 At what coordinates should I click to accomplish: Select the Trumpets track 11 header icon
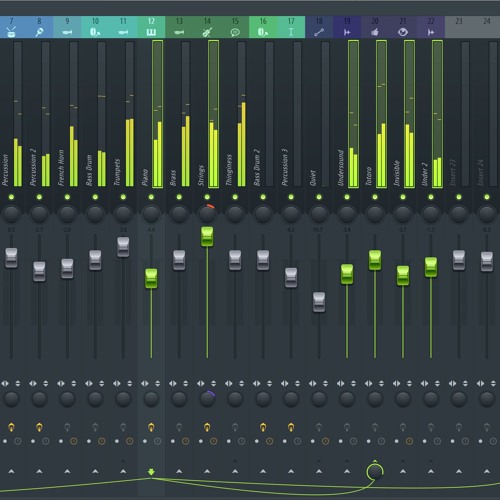click(x=123, y=32)
